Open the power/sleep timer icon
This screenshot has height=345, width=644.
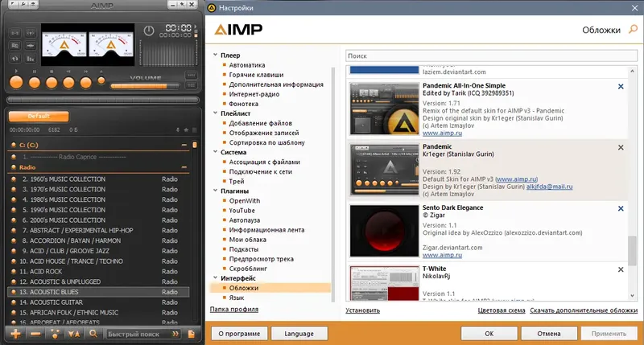(x=149, y=31)
